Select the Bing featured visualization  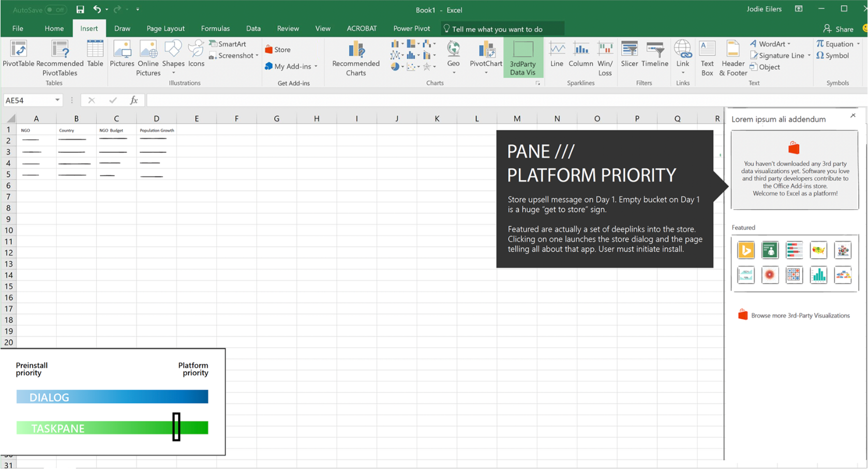point(746,250)
